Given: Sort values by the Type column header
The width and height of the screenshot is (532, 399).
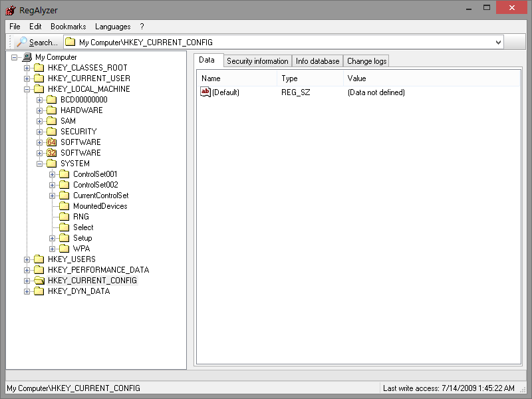Looking at the screenshot, I should (x=309, y=78).
